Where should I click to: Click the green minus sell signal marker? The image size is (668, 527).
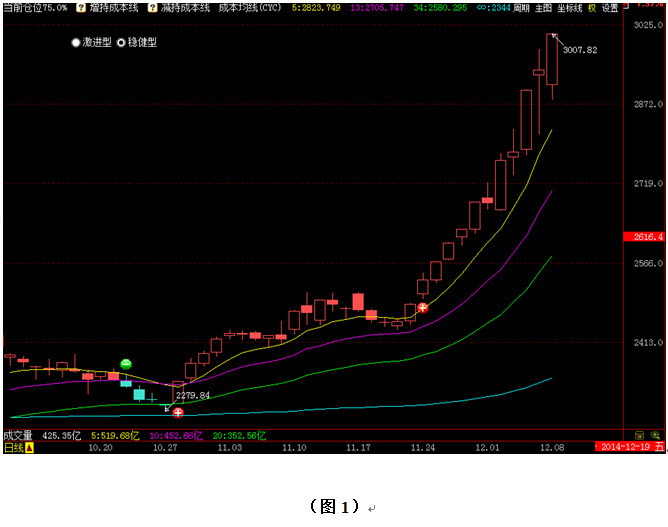[126, 364]
